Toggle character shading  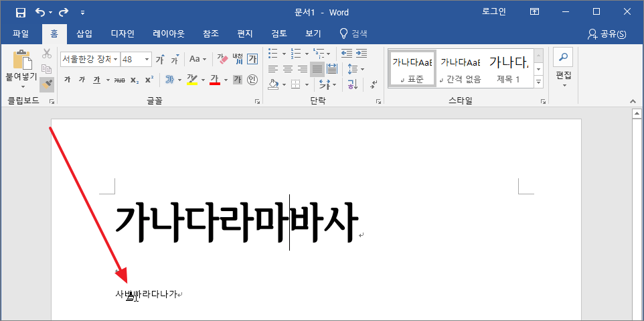238,80
